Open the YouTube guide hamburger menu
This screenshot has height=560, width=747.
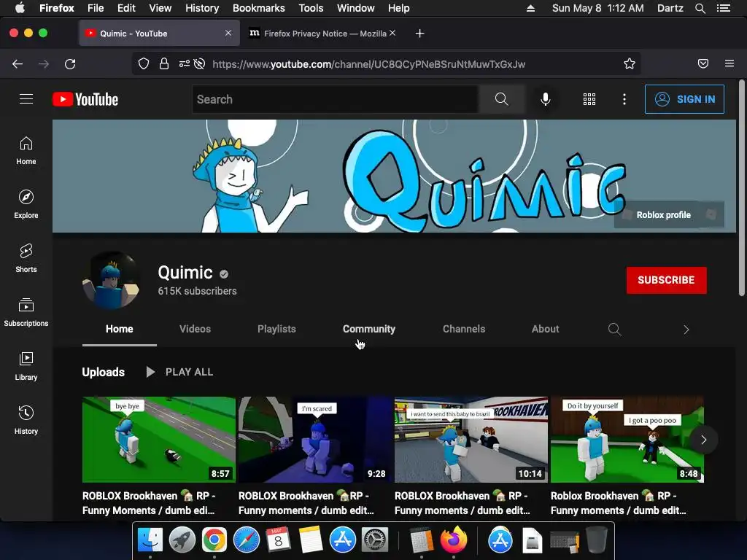[x=26, y=99]
